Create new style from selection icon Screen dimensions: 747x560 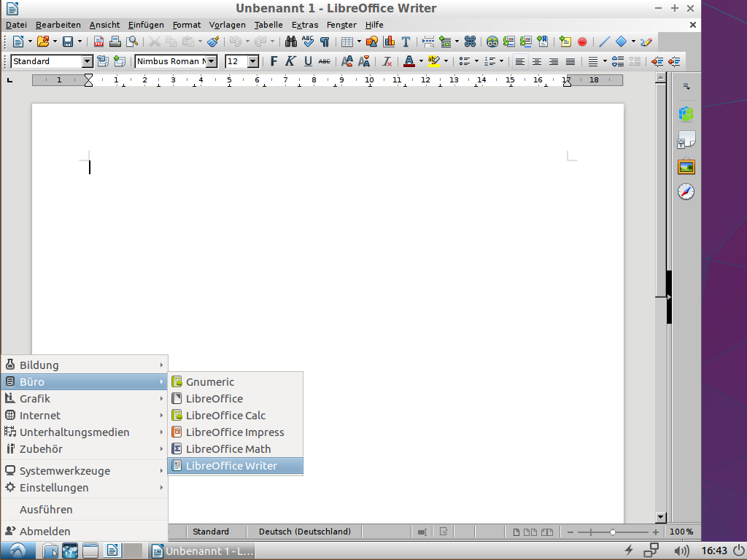119,61
